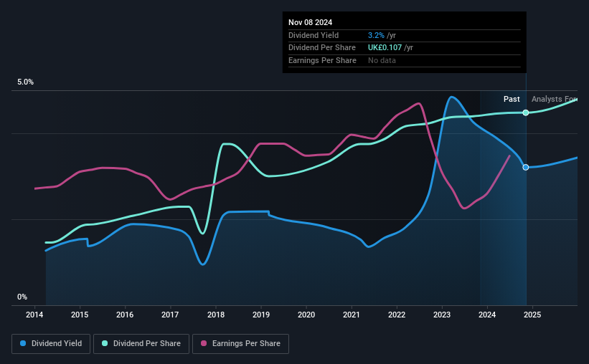Image resolution: width=589 pixels, height=364 pixels.
Task: Click the Analysts Forecast label
Action: tap(554, 99)
